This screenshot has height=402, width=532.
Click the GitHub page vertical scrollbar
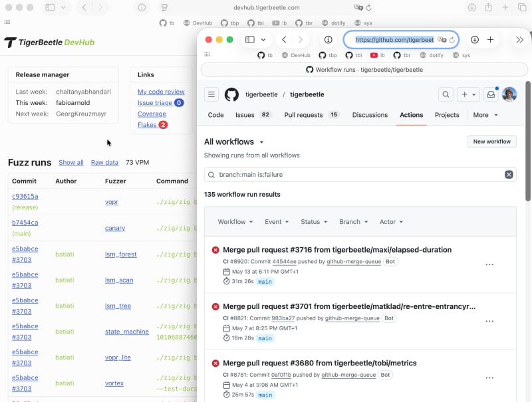pos(528,141)
